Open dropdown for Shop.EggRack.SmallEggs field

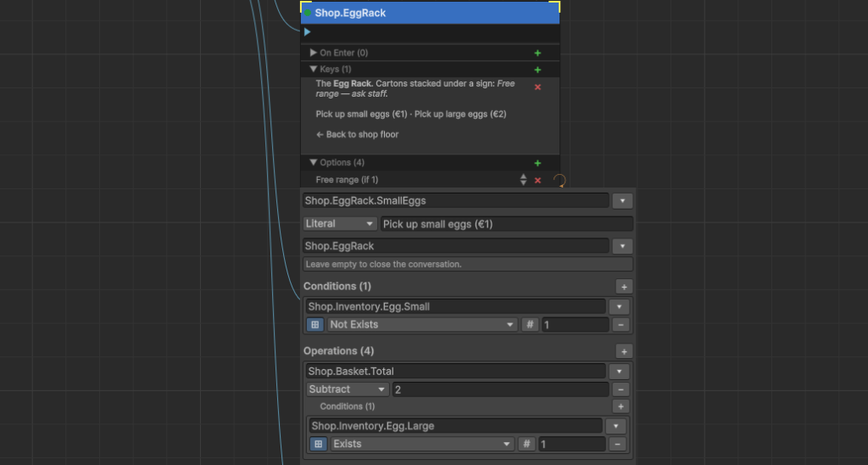[x=622, y=200]
